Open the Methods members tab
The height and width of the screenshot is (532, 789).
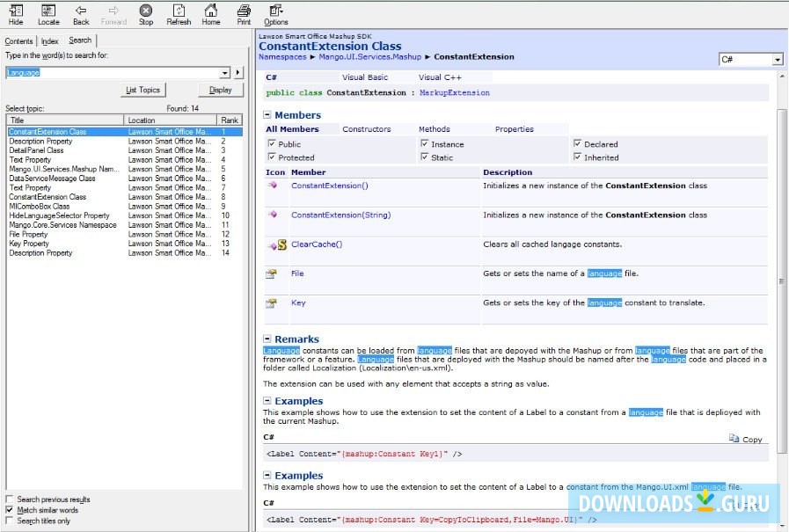click(x=434, y=129)
